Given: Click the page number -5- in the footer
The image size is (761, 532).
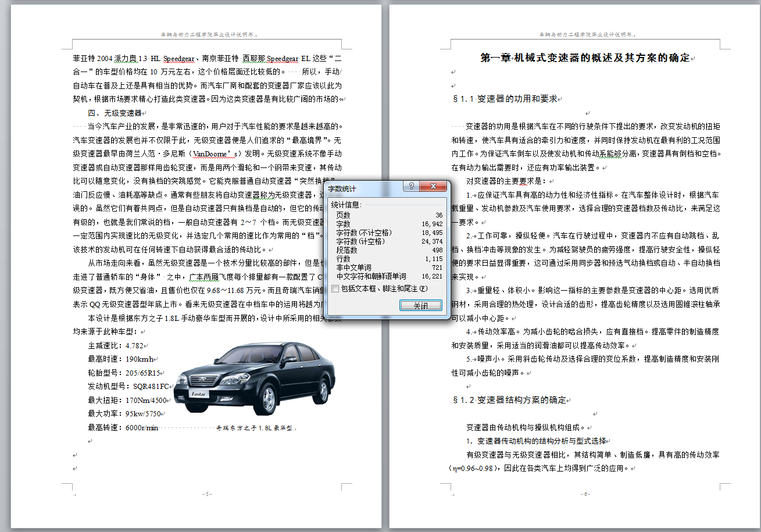Looking at the screenshot, I should click(207, 494).
